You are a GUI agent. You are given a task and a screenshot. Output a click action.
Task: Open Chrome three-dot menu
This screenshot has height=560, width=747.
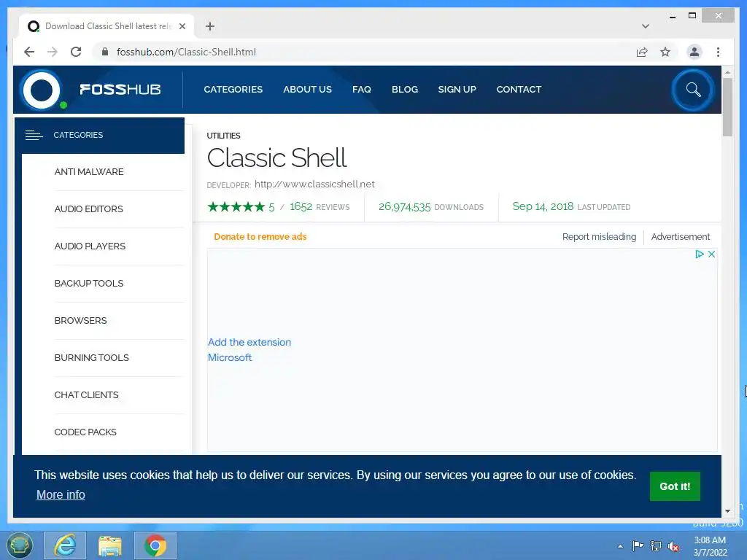pyautogui.click(x=718, y=52)
